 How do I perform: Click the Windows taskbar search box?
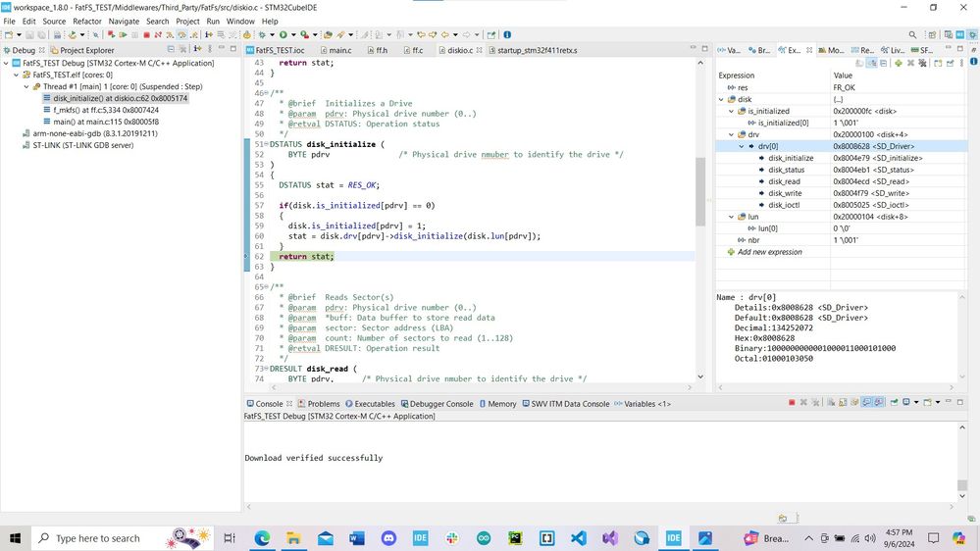coord(122,538)
